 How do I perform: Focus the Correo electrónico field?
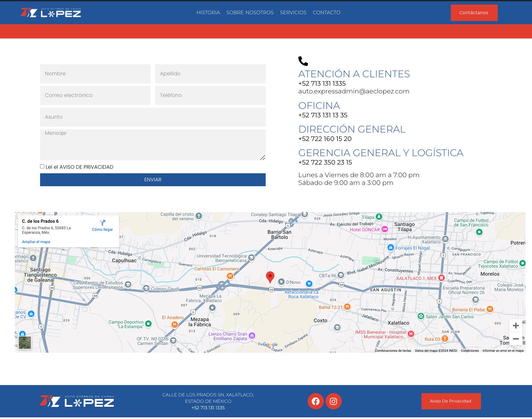[x=95, y=95]
